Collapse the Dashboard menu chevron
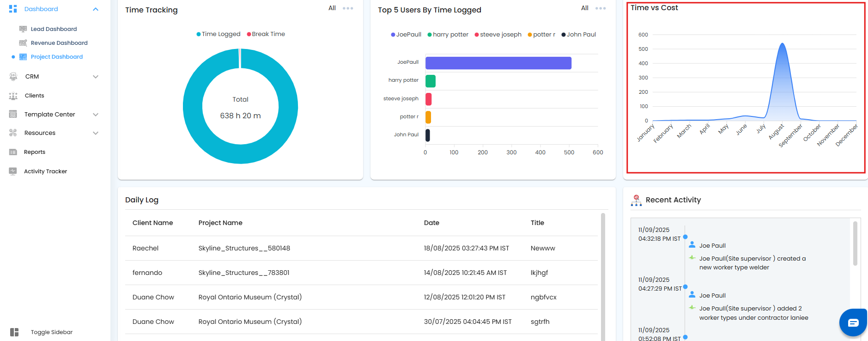Screen dimensions: 868x341 point(96,9)
